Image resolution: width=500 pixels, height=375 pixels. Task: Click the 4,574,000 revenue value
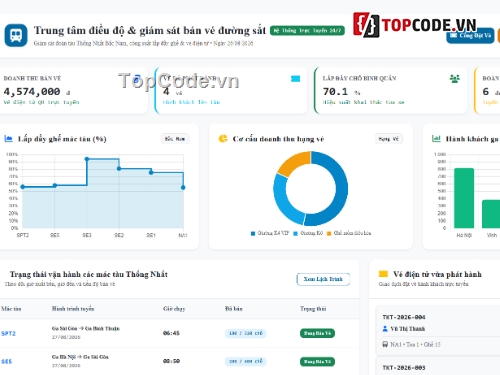pos(32,91)
